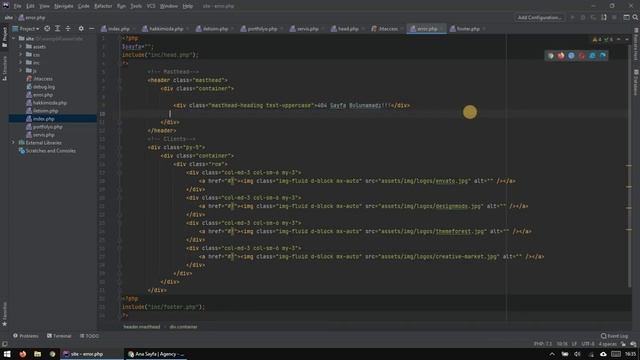Open File Explorer from the taskbar

click(x=37, y=354)
